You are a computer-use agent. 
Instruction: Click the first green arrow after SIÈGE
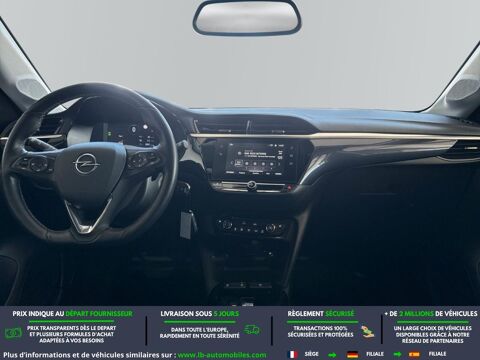[x=332, y=355]
